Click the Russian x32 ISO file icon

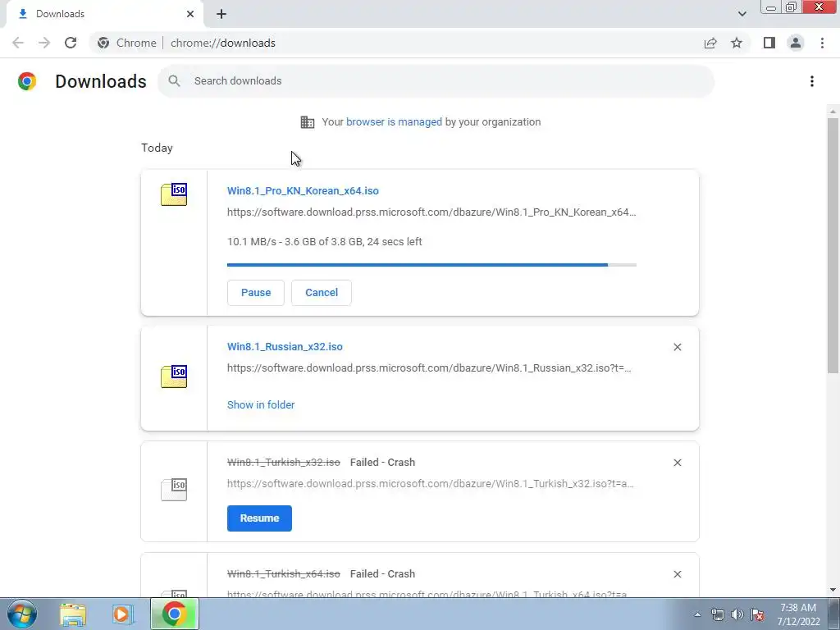point(174,377)
